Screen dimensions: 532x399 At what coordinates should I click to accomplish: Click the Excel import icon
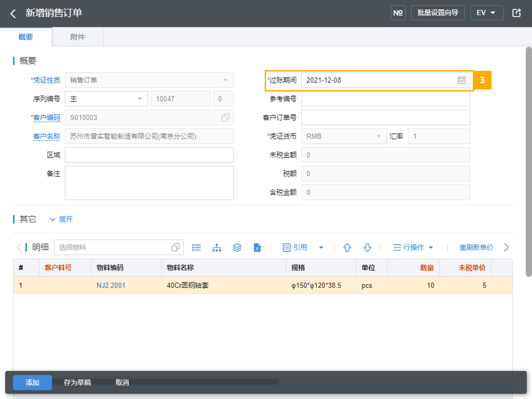pyautogui.click(x=257, y=247)
